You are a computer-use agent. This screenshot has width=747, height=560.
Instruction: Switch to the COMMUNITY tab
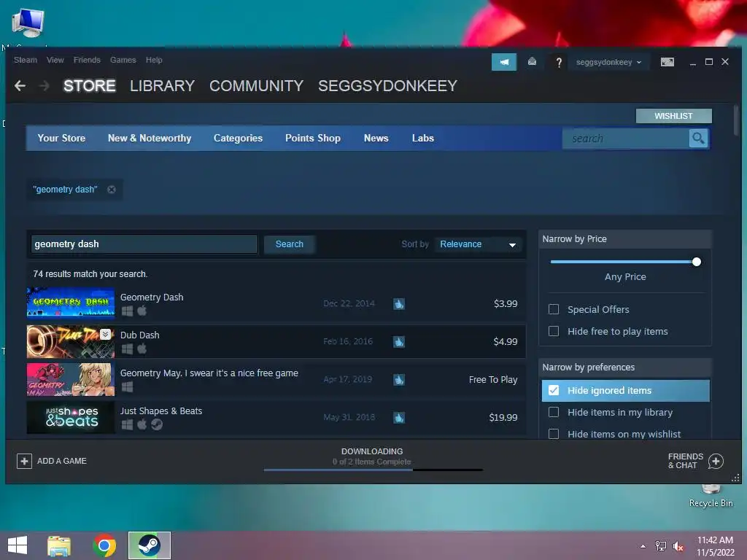256,86
